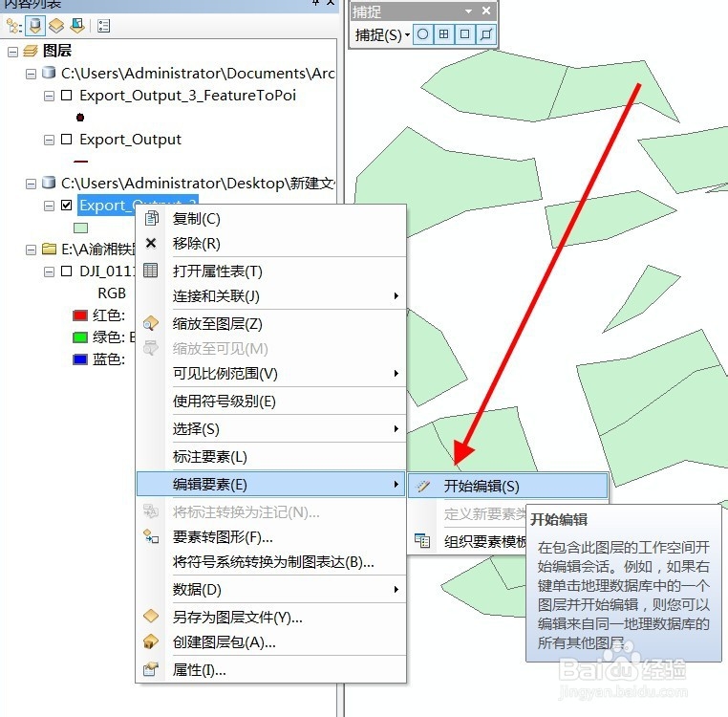Enable end snapping icon
728x717 pixels.
[444, 34]
